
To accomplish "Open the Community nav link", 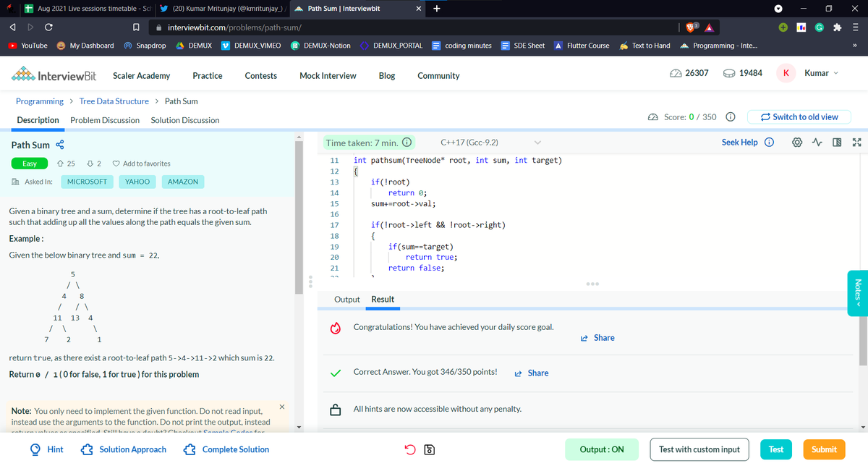I will 438,76.
